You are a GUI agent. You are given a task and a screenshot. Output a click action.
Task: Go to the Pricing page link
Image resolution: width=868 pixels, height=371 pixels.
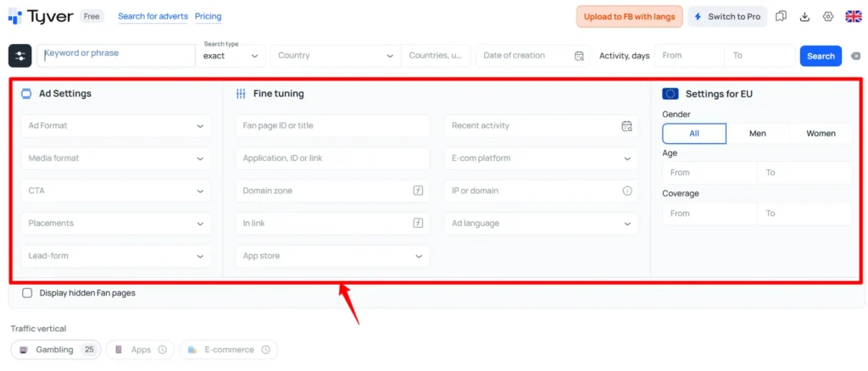click(209, 17)
